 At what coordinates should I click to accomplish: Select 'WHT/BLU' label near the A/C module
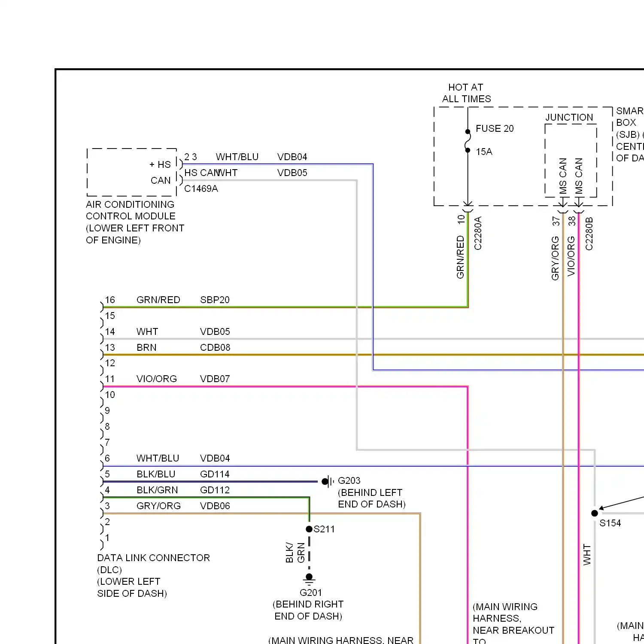coord(237,157)
